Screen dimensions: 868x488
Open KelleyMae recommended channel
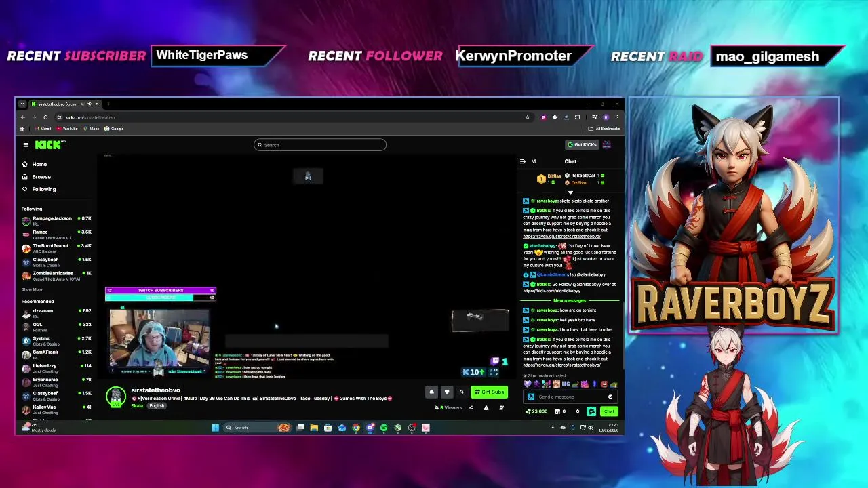(x=56, y=409)
